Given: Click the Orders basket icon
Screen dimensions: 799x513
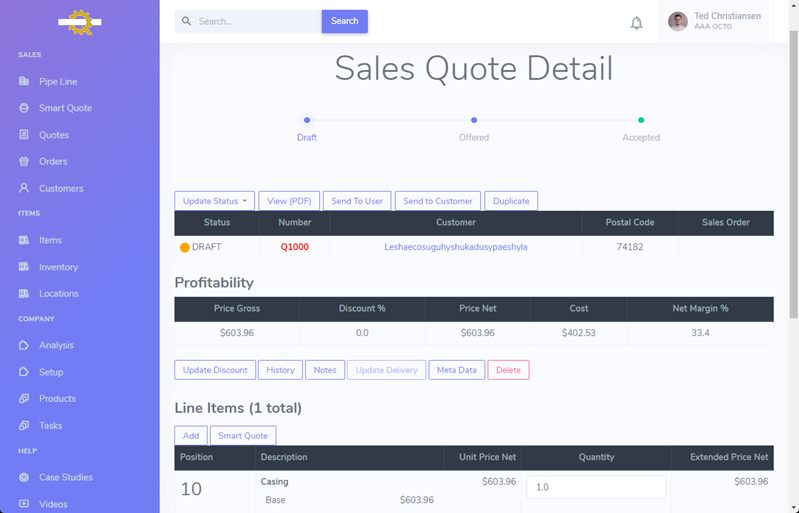Looking at the screenshot, I should pos(24,161).
